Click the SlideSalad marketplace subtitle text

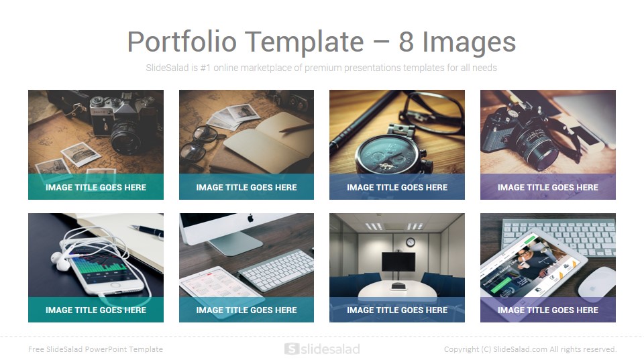click(x=321, y=68)
